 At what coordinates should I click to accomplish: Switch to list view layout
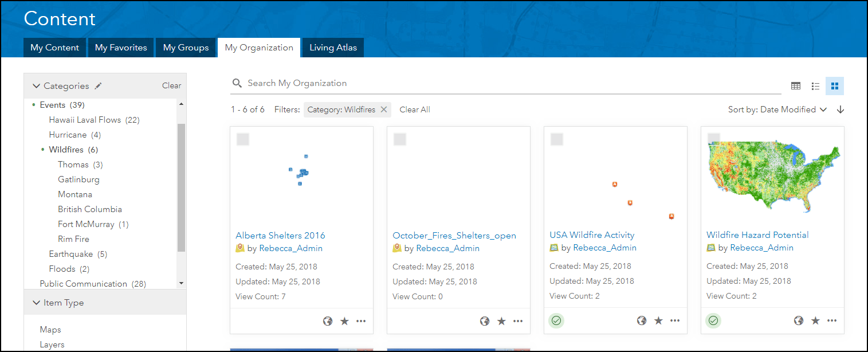pos(815,86)
